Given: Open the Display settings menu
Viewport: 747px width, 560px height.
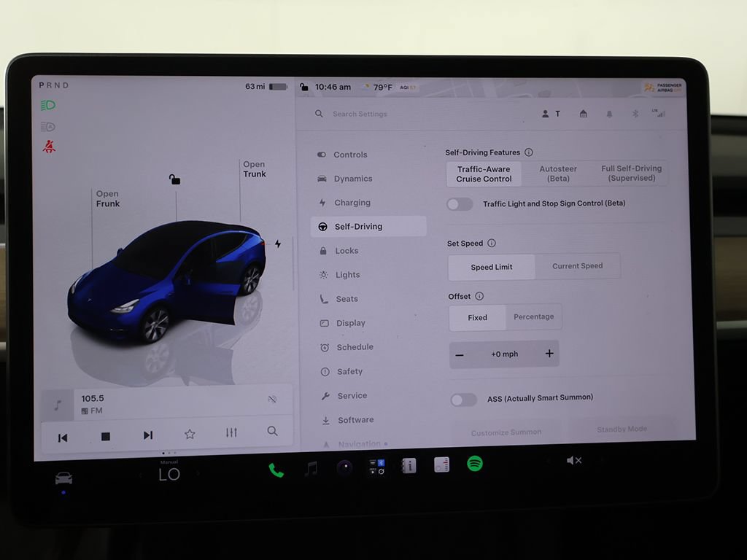Looking at the screenshot, I should click(371, 323).
